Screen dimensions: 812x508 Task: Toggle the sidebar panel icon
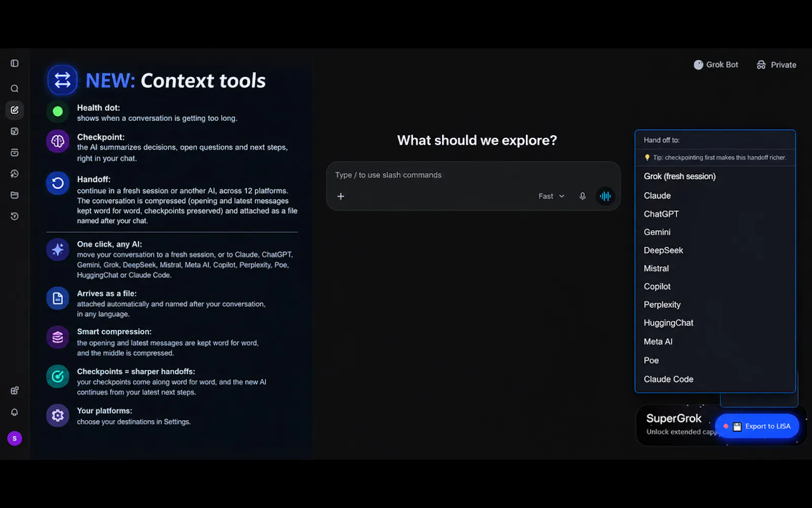tap(15, 63)
